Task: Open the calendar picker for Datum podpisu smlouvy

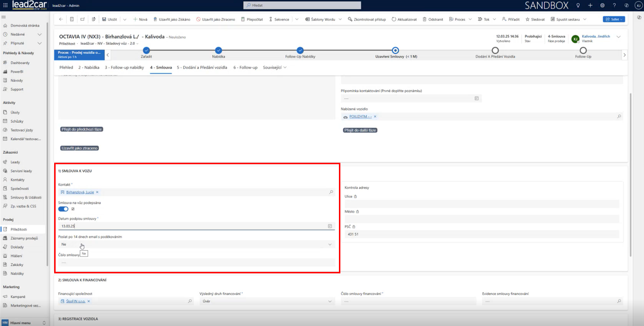Action: pos(330,226)
